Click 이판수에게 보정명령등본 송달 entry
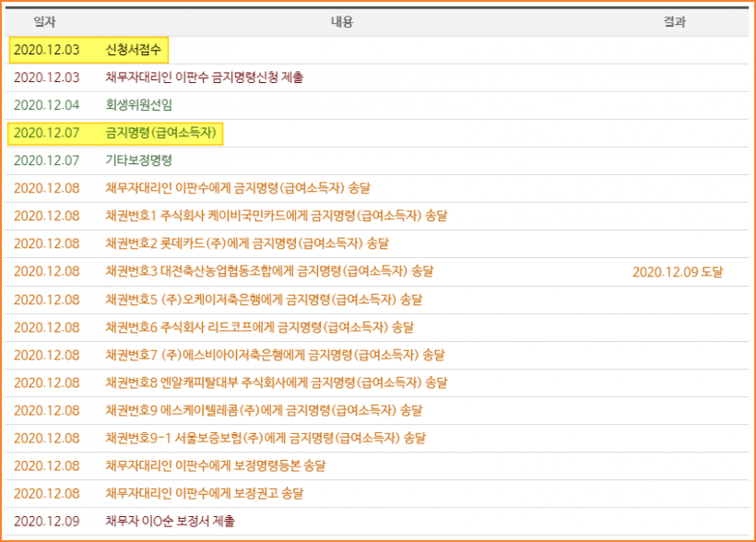Viewport: 756px width, 542px height. (216, 465)
